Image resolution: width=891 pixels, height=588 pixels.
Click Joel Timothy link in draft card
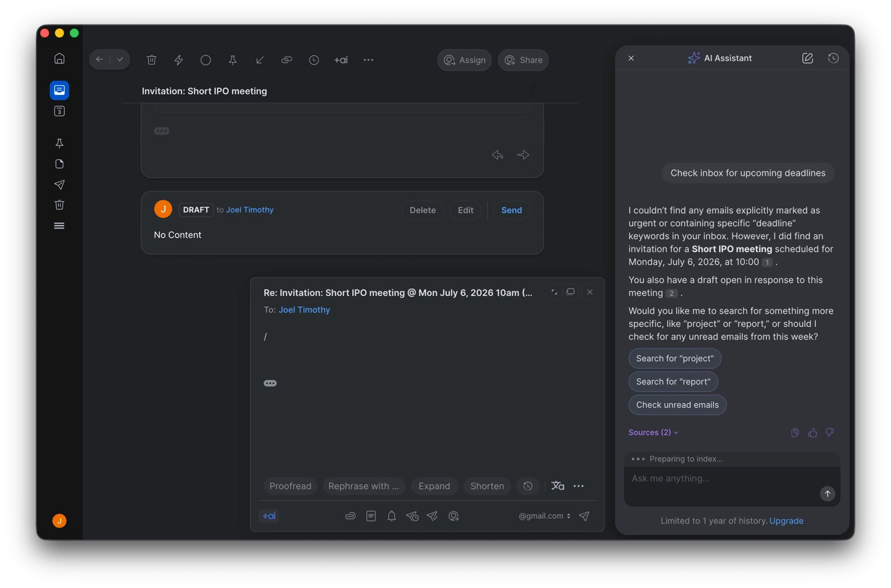249,210
